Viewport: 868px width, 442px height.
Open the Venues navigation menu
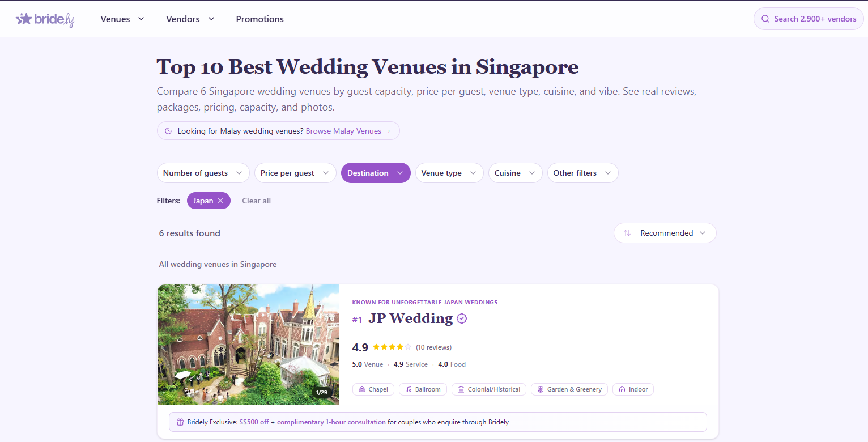(x=122, y=19)
